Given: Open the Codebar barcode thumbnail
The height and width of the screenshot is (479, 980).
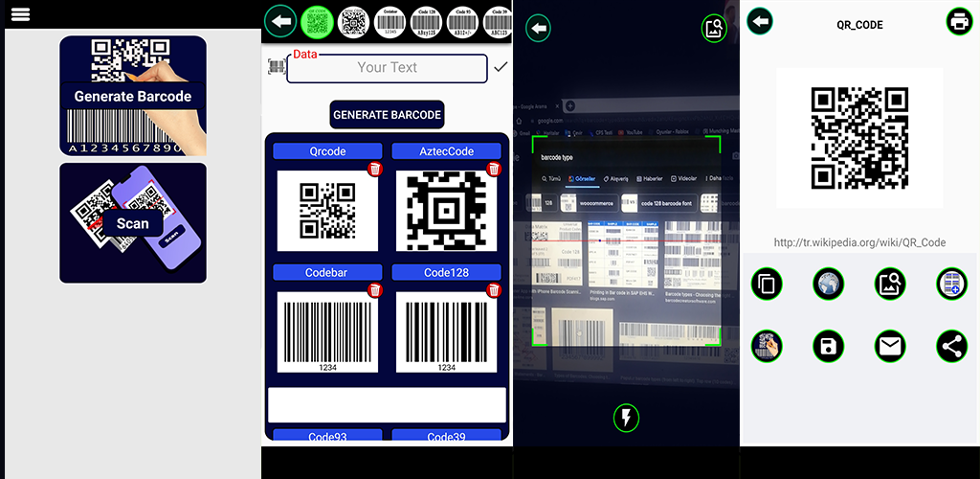Looking at the screenshot, I should coord(327,332).
